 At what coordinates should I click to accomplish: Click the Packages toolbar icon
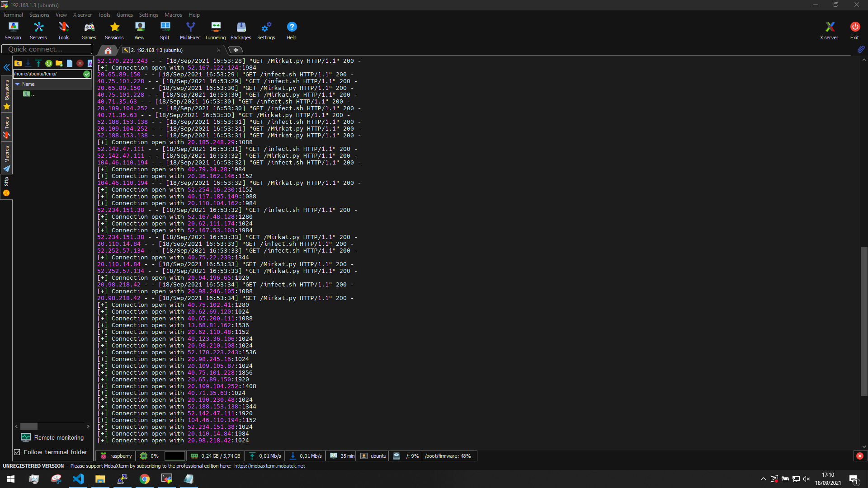pyautogui.click(x=241, y=31)
